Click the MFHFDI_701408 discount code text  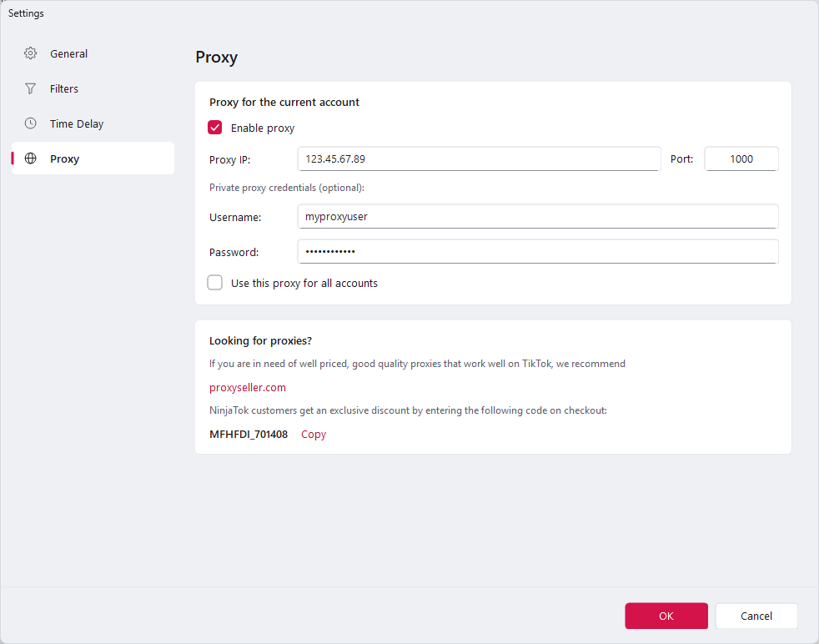(x=249, y=434)
